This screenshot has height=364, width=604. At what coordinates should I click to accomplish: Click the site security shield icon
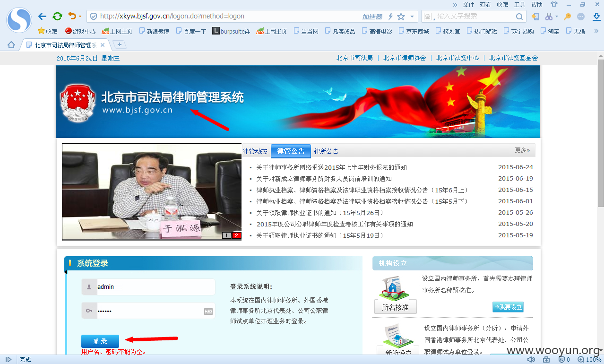[94, 17]
